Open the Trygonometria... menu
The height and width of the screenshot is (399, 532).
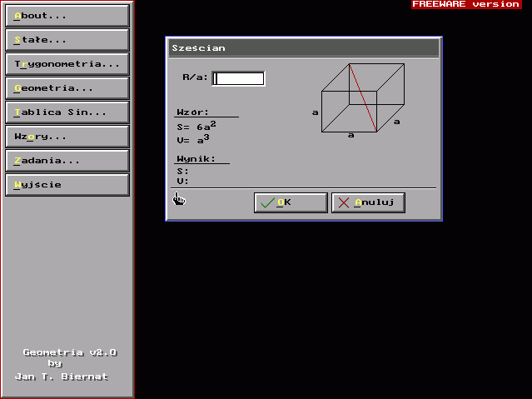click(x=67, y=64)
